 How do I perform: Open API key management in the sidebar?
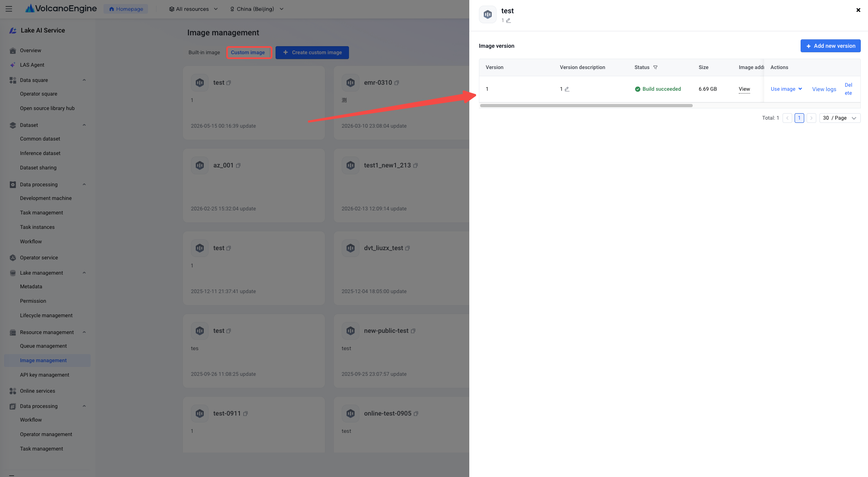pos(45,375)
